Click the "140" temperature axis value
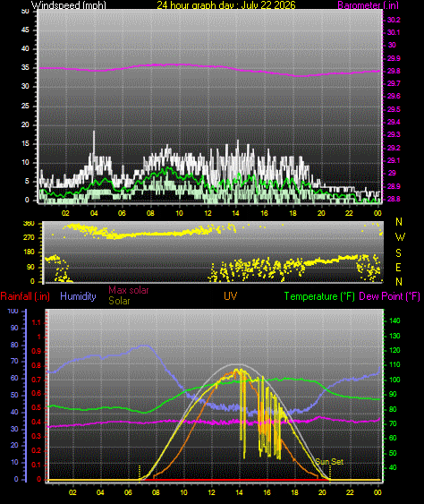The height and width of the screenshot is (504, 424). click(x=394, y=320)
